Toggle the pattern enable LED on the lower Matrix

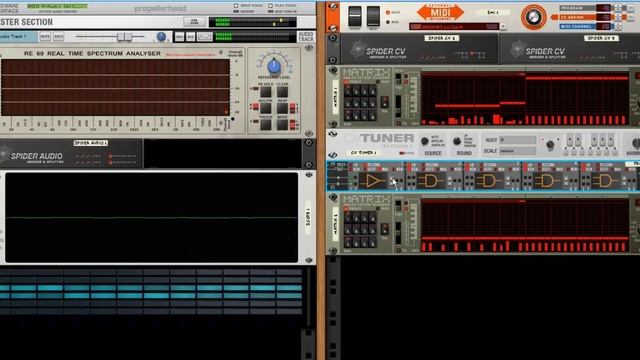pos(347,209)
